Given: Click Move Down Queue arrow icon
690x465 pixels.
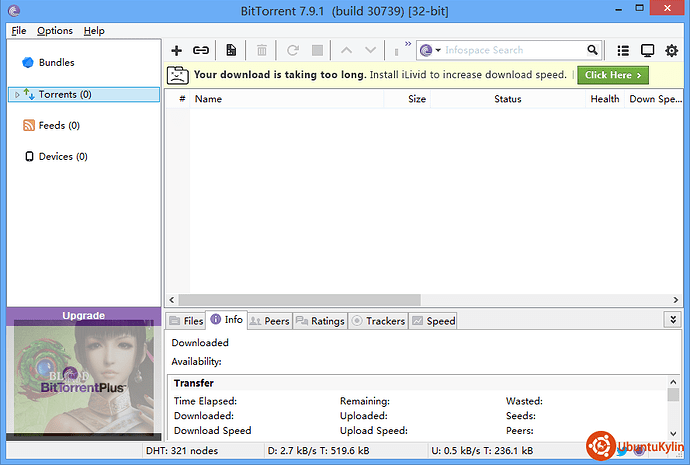Looking at the screenshot, I should [x=371, y=51].
